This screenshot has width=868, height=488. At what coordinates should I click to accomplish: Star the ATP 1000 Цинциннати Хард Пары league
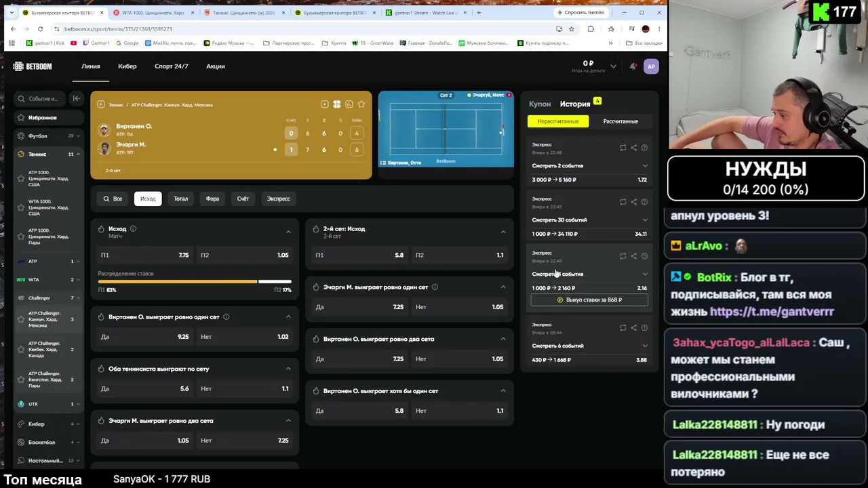pos(21,237)
